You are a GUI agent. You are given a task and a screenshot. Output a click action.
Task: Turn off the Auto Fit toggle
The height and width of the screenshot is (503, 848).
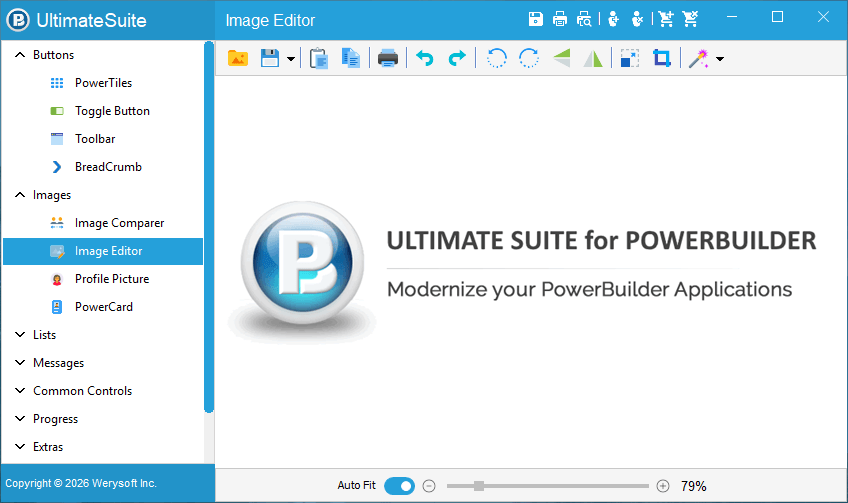click(400, 486)
